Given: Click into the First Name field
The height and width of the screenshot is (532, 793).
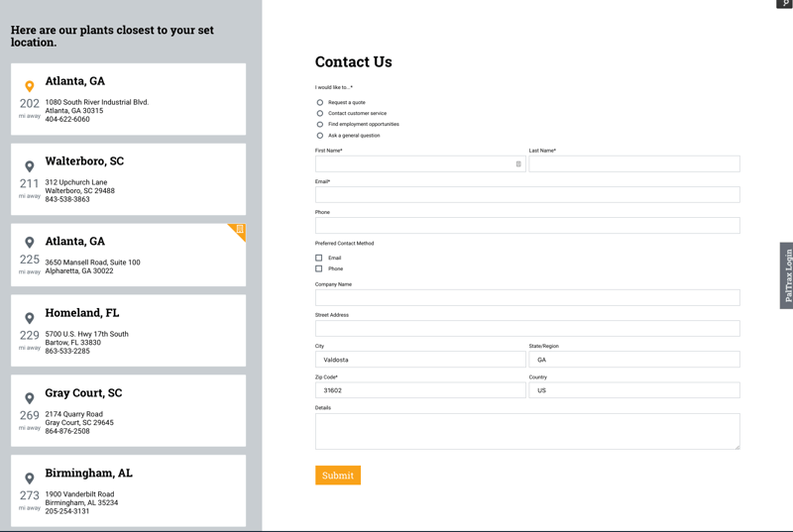Looking at the screenshot, I should (420, 163).
